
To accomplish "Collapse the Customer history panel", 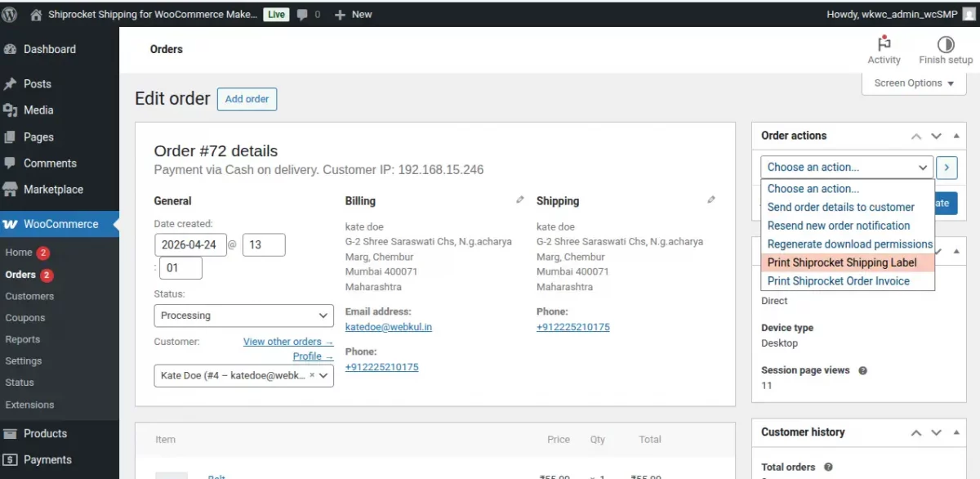I will click(x=956, y=432).
